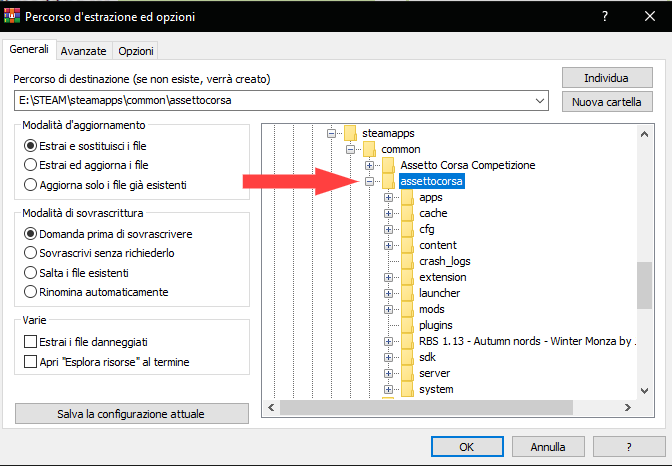The width and height of the screenshot is (672, 466).
Task: Click the steamapps folder icon
Action: 349,133
